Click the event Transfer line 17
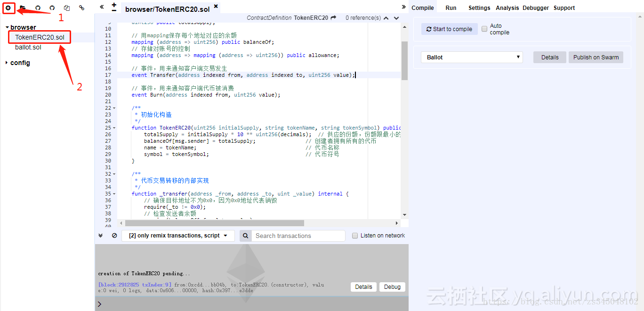644x311 pixels. click(243, 75)
